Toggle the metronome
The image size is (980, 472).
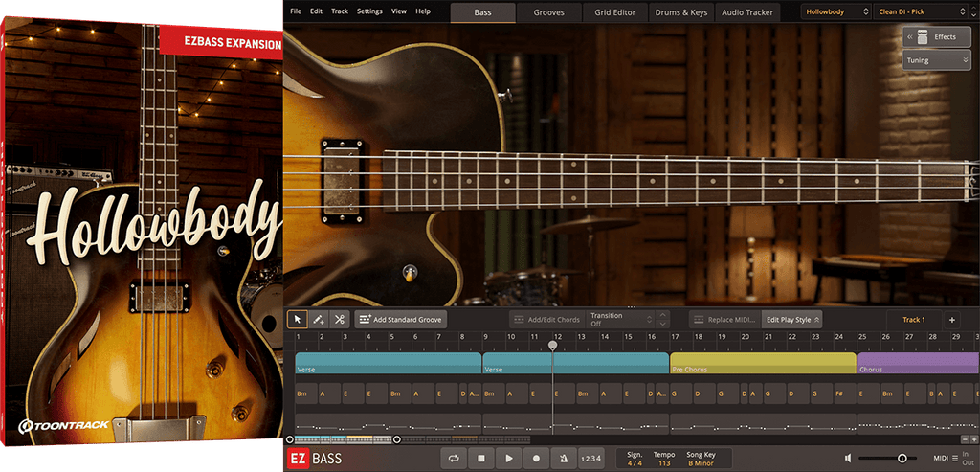click(x=564, y=459)
